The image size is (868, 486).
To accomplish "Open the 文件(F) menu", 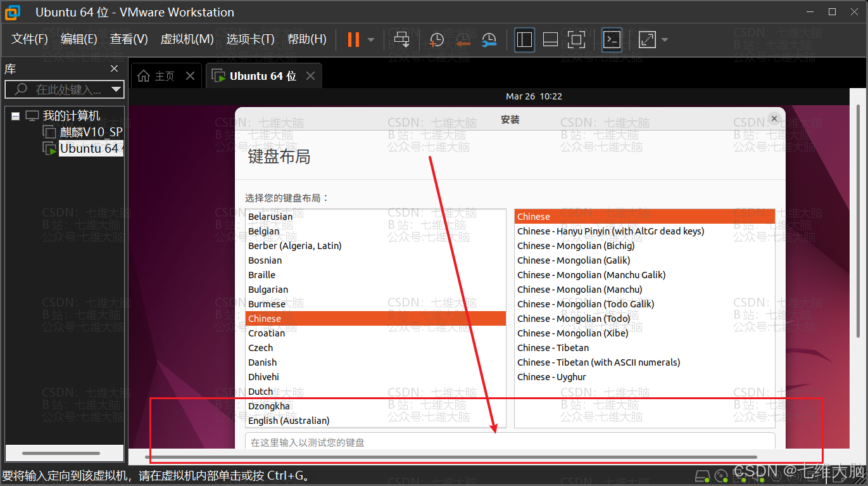I will [x=30, y=39].
